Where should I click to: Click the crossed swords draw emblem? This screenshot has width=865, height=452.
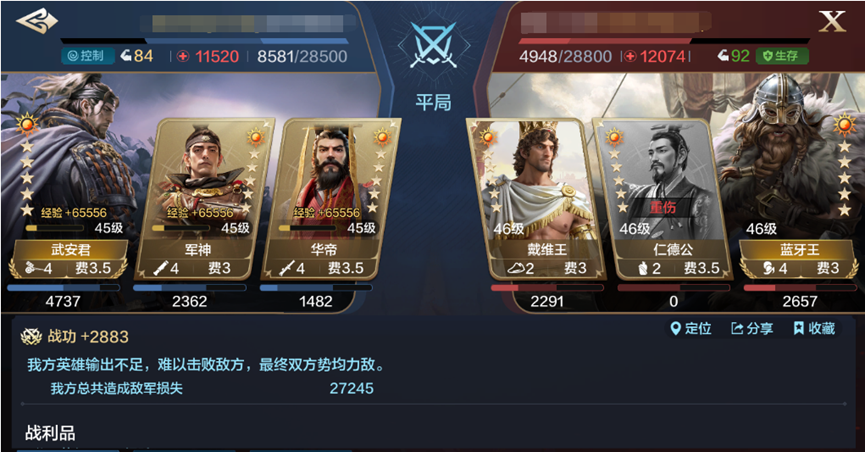click(x=434, y=46)
